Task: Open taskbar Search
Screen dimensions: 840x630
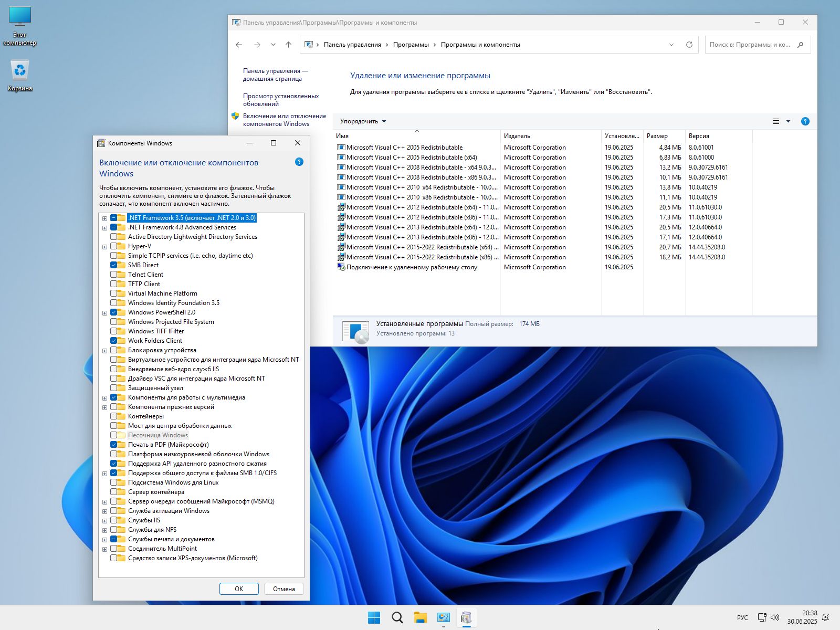Action: tap(397, 617)
